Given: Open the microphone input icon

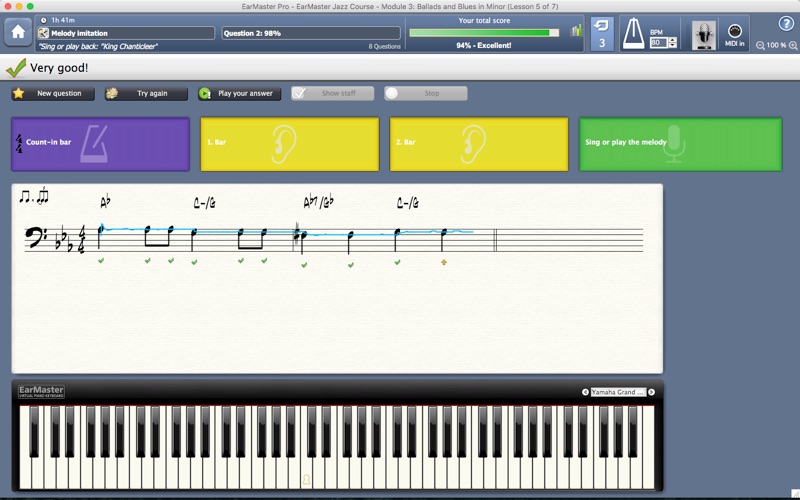Looking at the screenshot, I should 704,35.
